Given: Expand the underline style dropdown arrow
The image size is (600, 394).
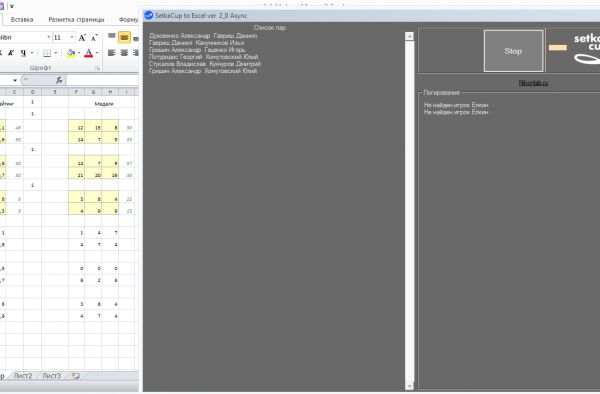Looking at the screenshot, I should [32, 53].
